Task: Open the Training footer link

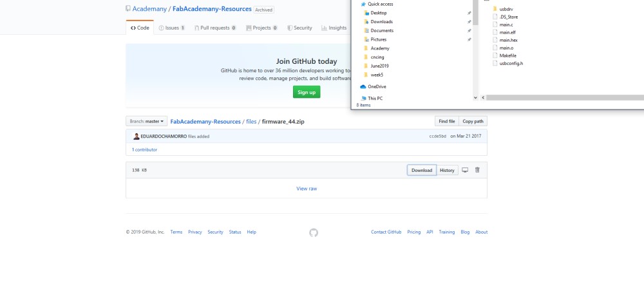Action: pyautogui.click(x=447, y=232)
